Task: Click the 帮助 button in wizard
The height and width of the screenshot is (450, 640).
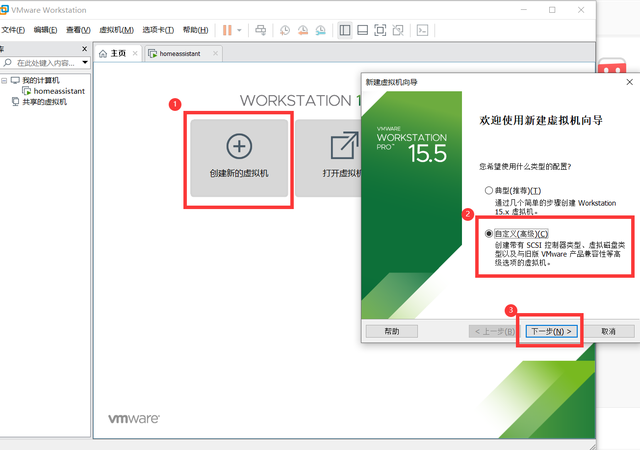Action: coord(392,331)
